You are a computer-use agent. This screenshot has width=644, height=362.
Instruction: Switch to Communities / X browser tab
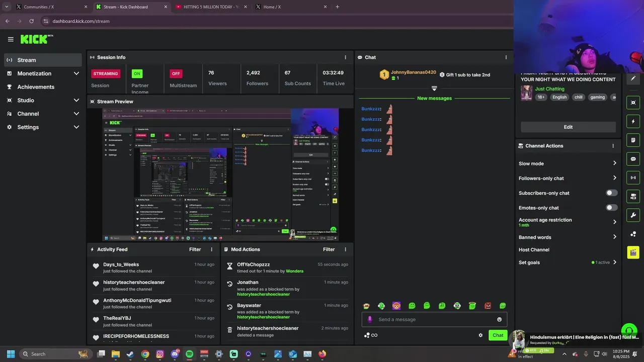51,7
